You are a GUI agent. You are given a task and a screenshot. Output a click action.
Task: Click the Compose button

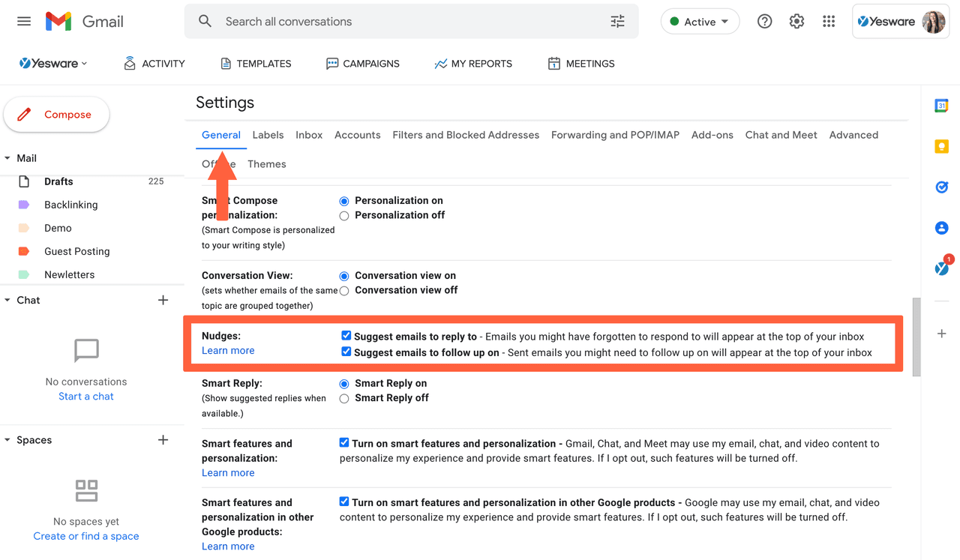tap(57, 115)
